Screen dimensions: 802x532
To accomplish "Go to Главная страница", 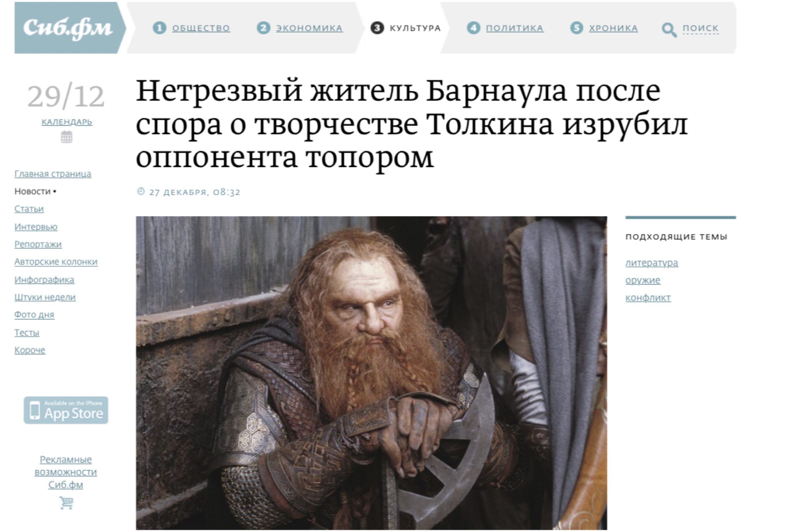I will pos(53,174).
